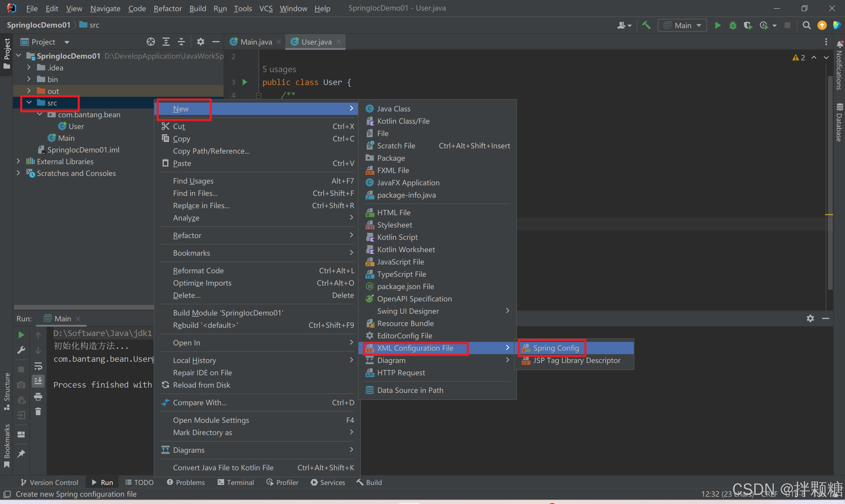This screenshot has width=845, height=504.
Task: Toggle soft-wrap in Run console
Action: coord(38,366)
